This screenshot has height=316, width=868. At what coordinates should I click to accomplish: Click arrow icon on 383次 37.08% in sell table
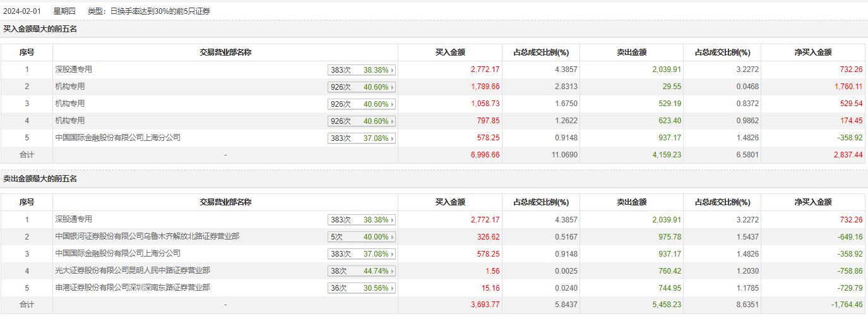393,254
